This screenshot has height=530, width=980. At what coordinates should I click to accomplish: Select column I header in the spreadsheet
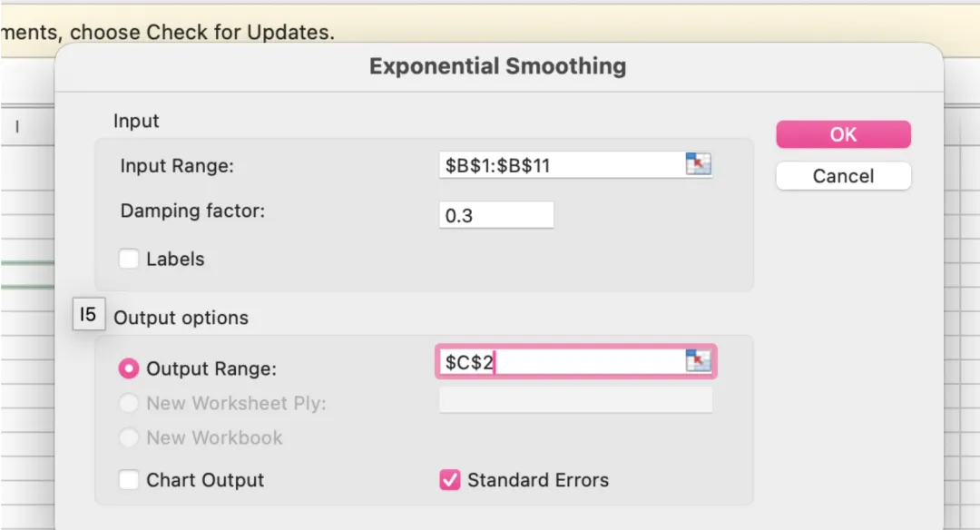click(x=17, y=128)
